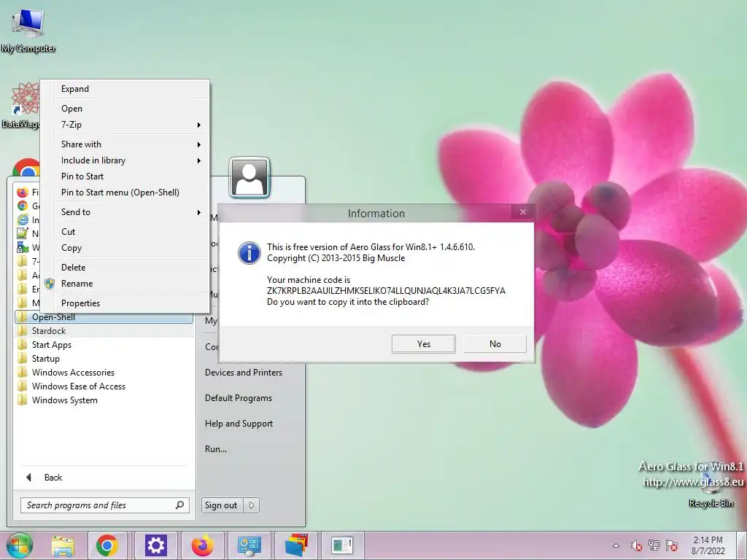Image resolution: width=747 pixels, height=560 pixels.
Task: Open the gear Settings icon on taskbar
Action: [155, 545]
